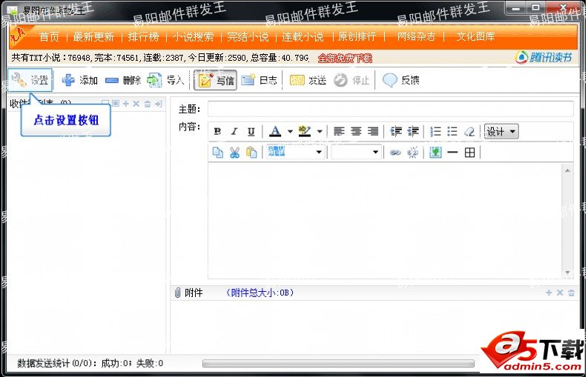Click the filled-square icon in recipient list header
The image size is (588, 377).
(116, 104)
